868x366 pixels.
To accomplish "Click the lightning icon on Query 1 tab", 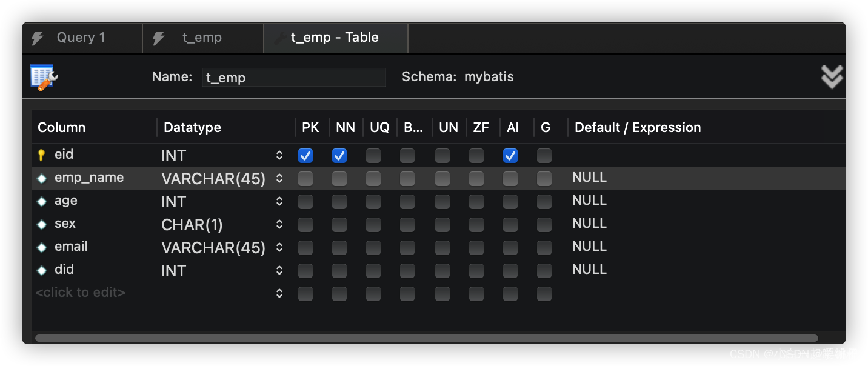I will 38,38.
